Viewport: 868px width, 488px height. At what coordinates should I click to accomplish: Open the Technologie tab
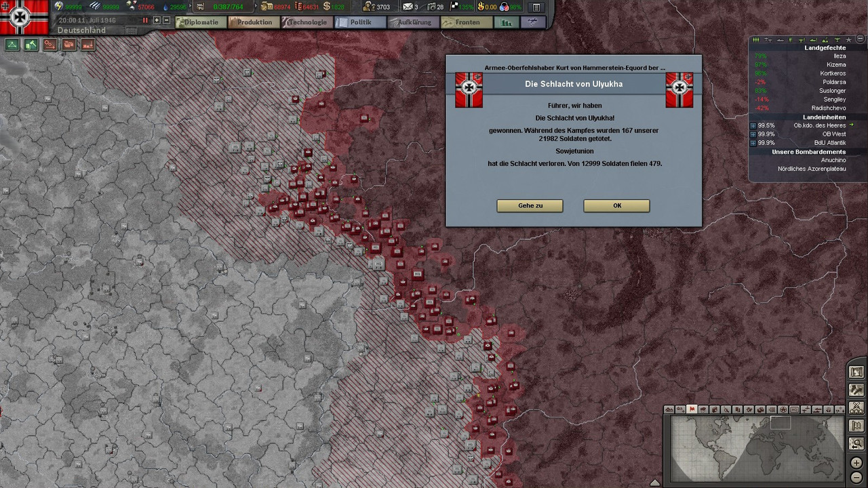pos(306,22)
